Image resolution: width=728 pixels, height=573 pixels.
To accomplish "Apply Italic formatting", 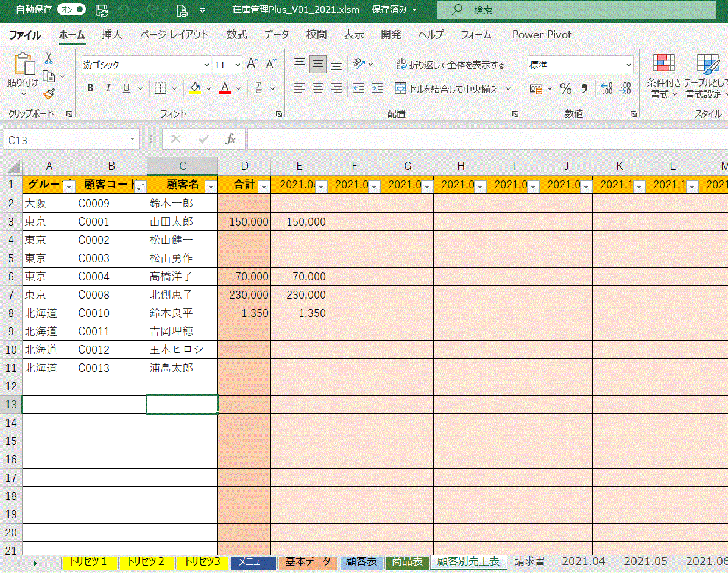I will point(108,88).
